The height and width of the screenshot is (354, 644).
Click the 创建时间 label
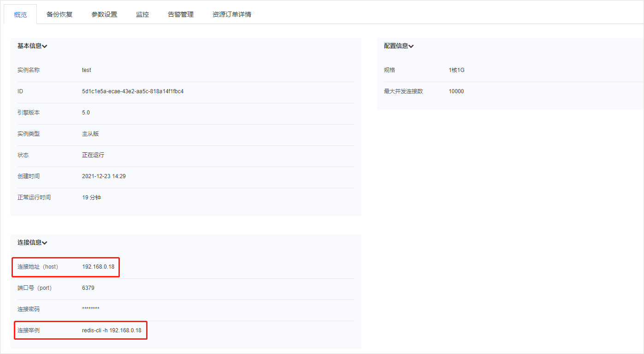point(29,176)
